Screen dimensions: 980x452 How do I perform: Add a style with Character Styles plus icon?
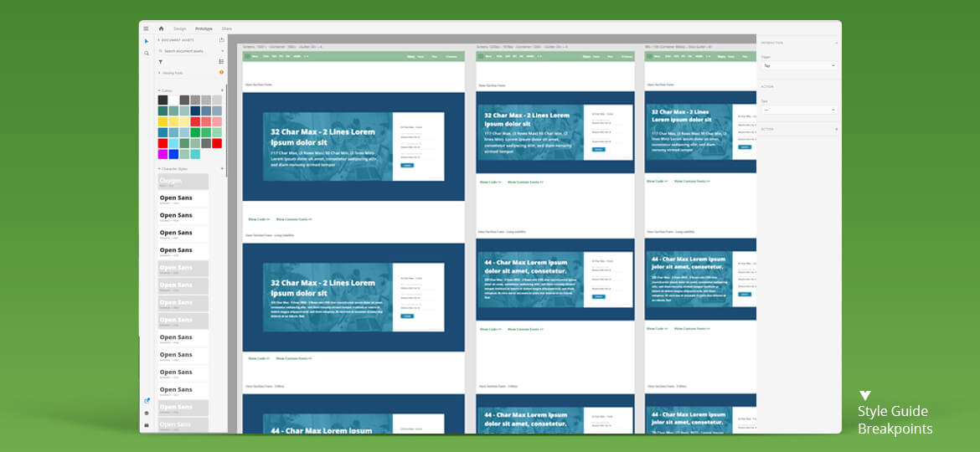click(222, 168)
